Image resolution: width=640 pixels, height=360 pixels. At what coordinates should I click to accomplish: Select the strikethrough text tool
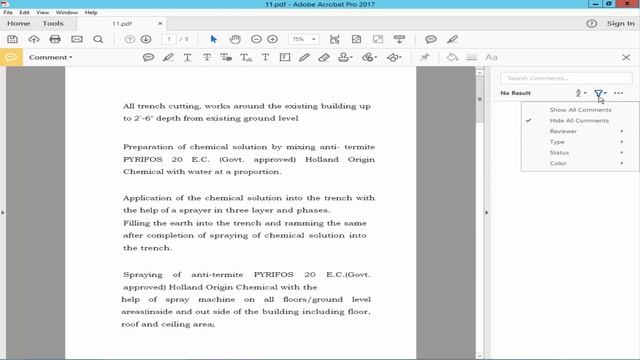pyautogui.click(x=207, y=57)
